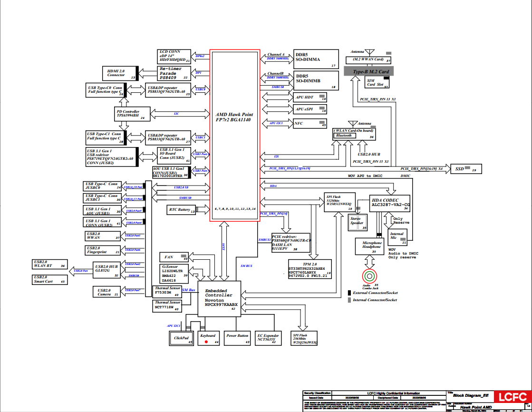
Task: Click the AMD Hawk Point FP7r2 BGA1140 block
Action: pos(235,135)
